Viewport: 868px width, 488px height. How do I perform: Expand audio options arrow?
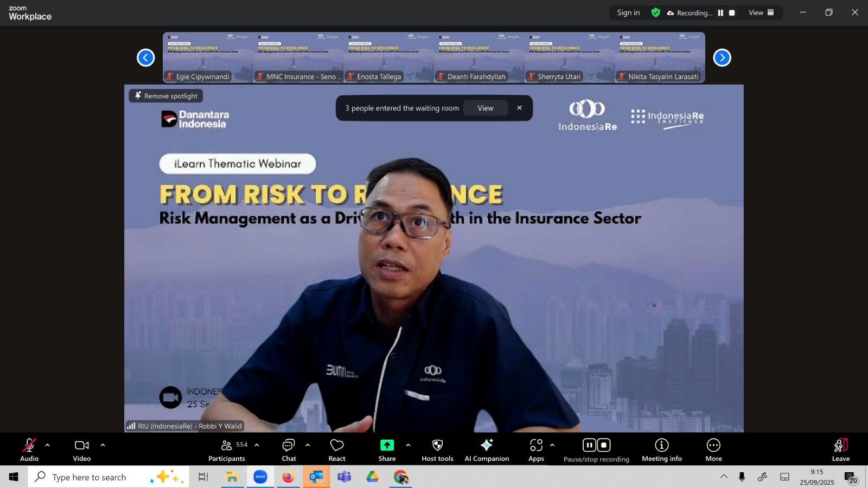pos(48,445)
